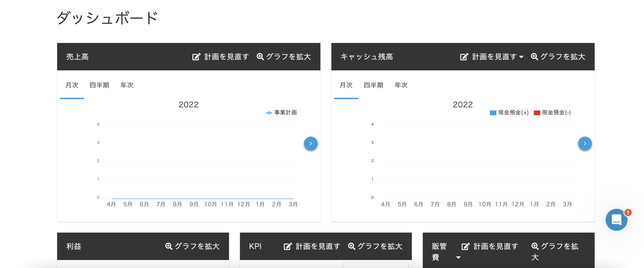644x268 pixels.
Task: Click edit icon in 販管費 panel header
Action: (x=466, y=247)
